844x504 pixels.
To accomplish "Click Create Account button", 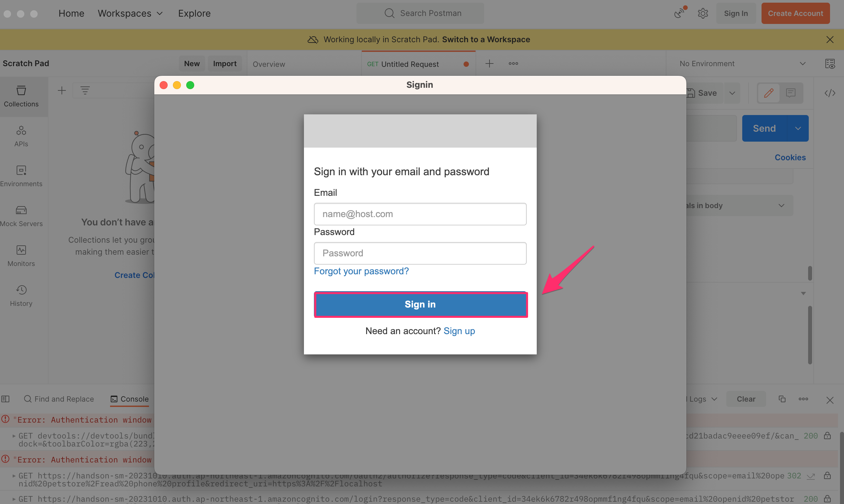I will point(795,13).
